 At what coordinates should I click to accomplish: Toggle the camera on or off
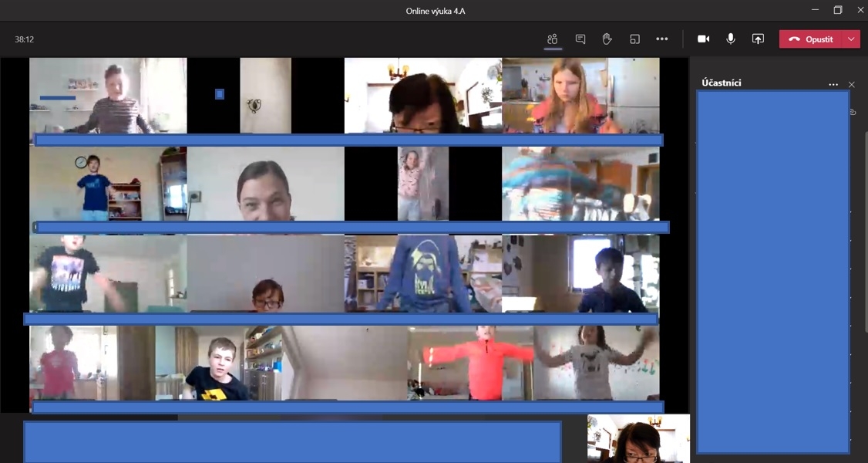[703, 39]
